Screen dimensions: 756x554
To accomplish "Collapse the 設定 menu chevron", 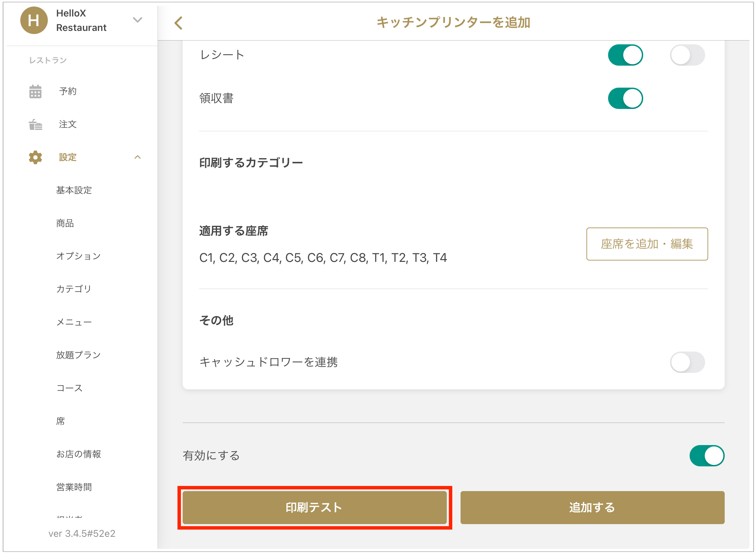I will pos(138,157).
